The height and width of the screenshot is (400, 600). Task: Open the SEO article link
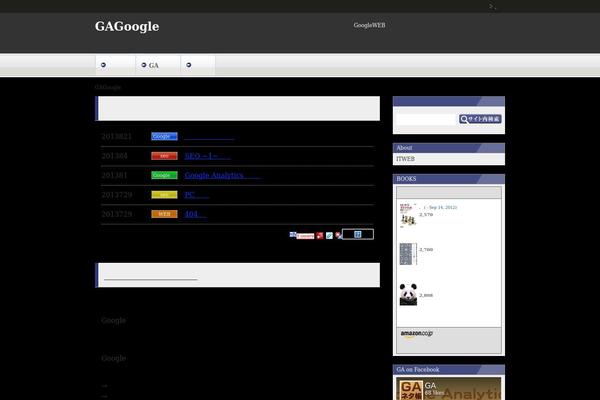pos(207,156)
